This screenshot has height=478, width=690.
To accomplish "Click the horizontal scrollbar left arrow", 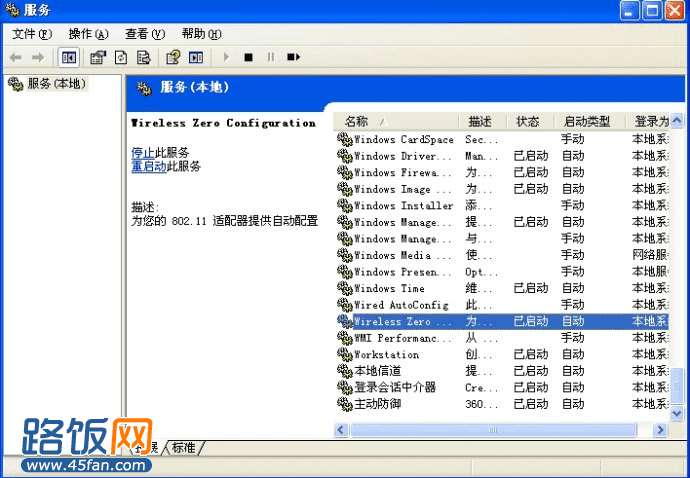I will tap(341, 430).
